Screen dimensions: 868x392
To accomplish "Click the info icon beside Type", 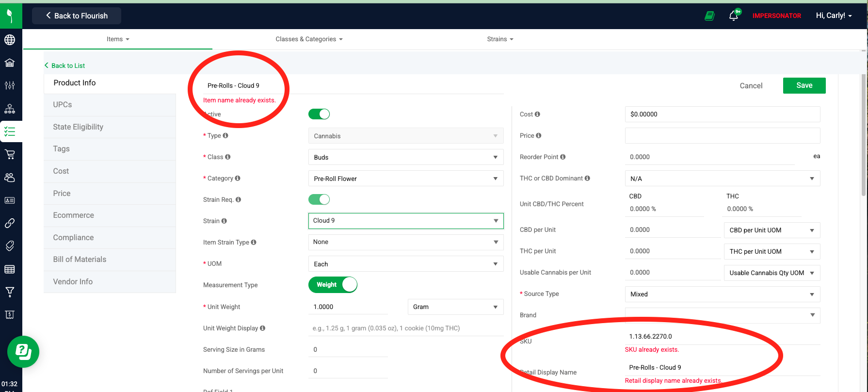I will pyautogui.click(x=225, y=135).
